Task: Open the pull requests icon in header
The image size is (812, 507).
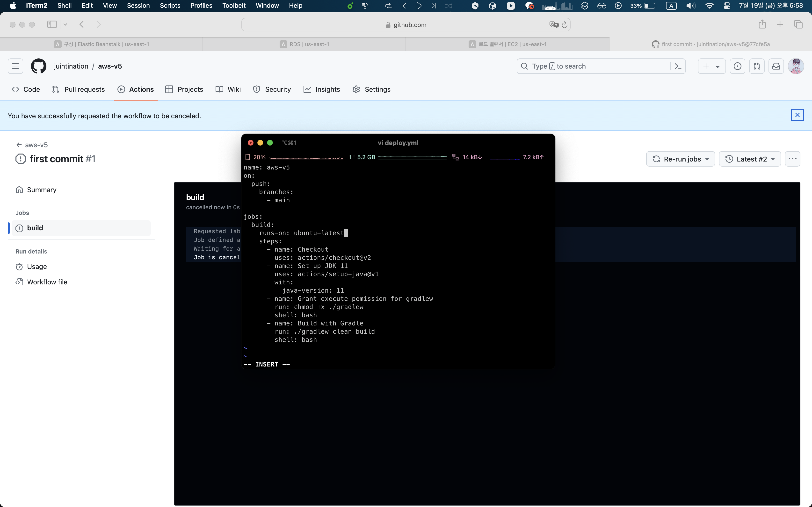Action: 757,66
